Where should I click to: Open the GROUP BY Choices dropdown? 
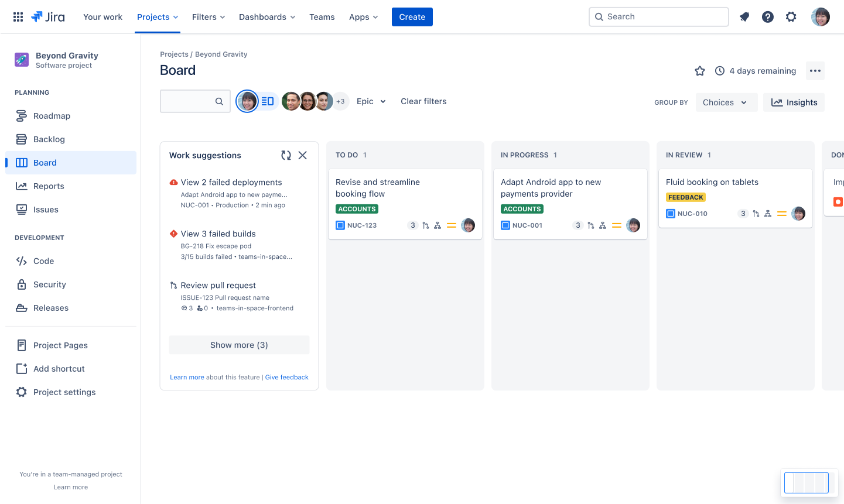726,102
